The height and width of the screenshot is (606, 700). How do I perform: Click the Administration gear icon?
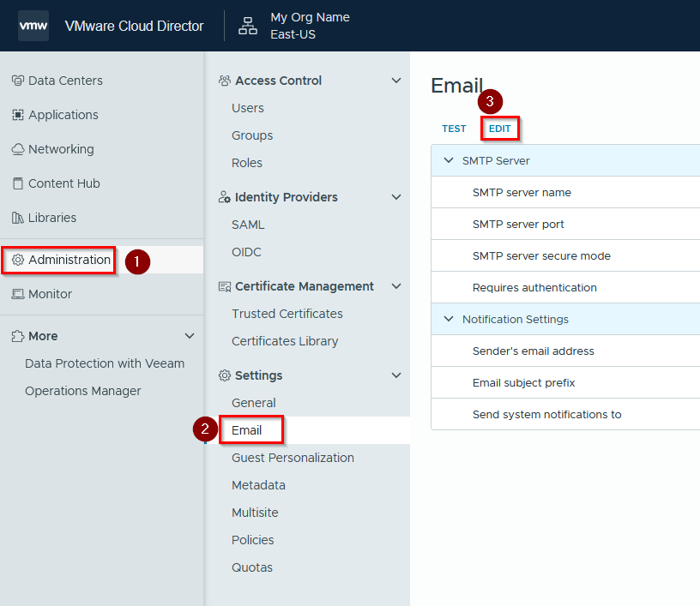pyautogui.click(x=18, y=260)
